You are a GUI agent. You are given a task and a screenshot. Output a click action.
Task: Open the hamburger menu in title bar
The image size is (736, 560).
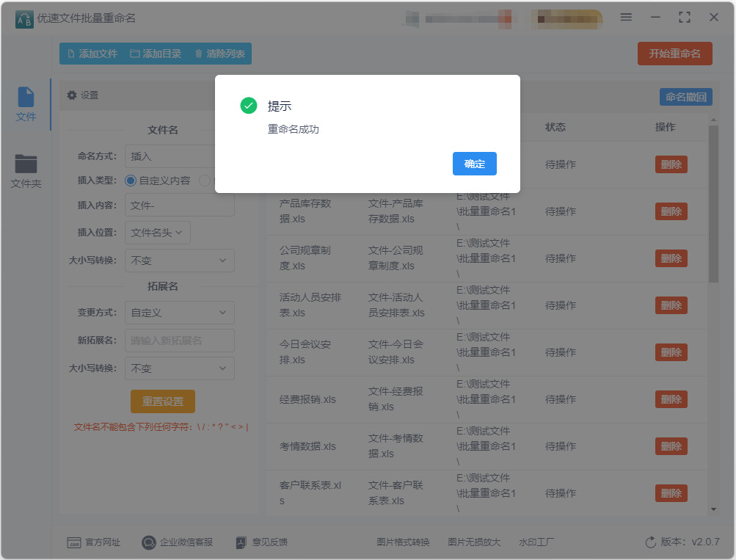click(626, 18)
